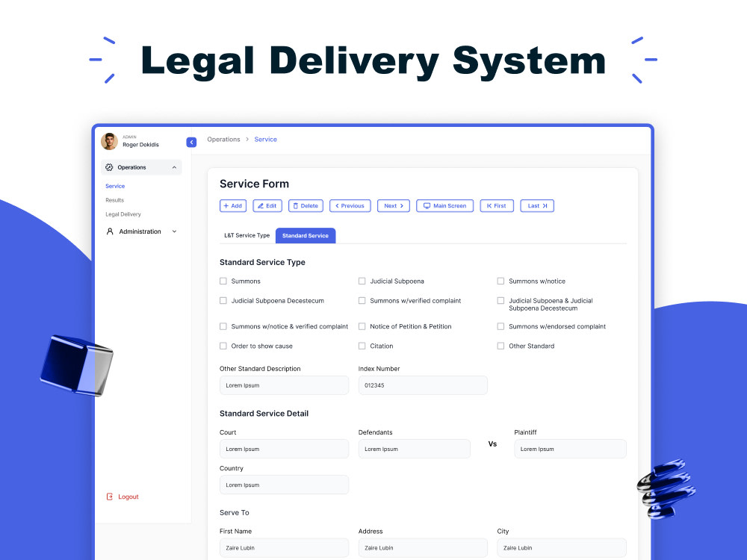The width and height of the screenshot is (747, 560).
Task: Check the Summons w/notice checkbox
Action: [x=500, y=281]
